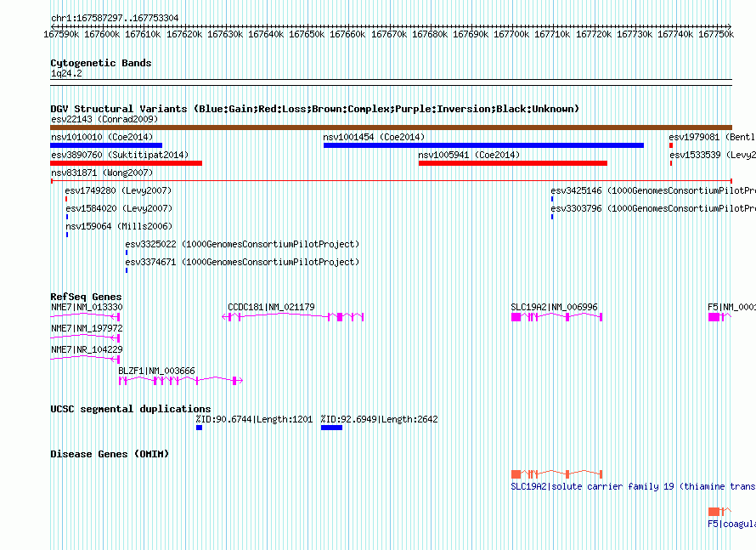Click the 167730k ruler position
Image resolution: width=756 pixels, height=550 pixels.
[634, 34]
